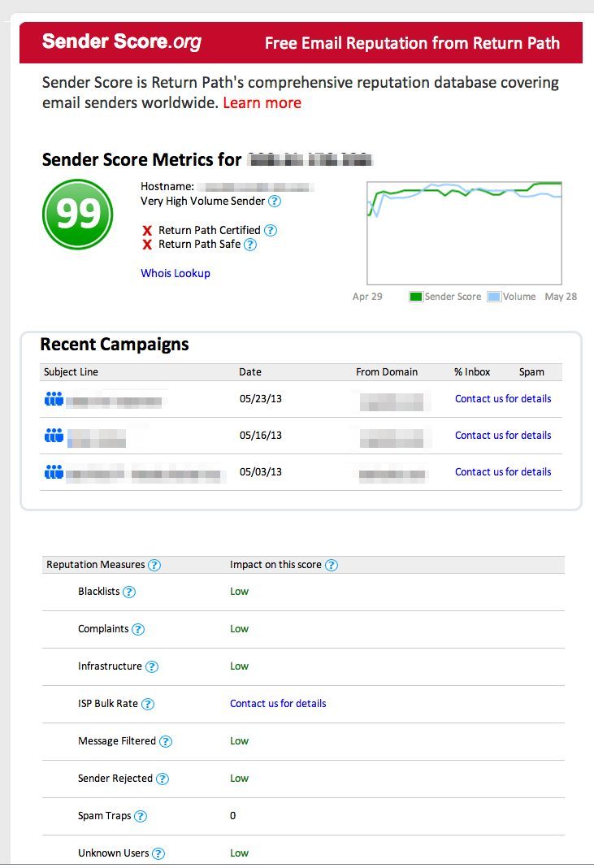Click help icon next to Sender Rejected
The width and height of the screenshot is (594, 868).
pyautogui.click(x=163, y=779)
